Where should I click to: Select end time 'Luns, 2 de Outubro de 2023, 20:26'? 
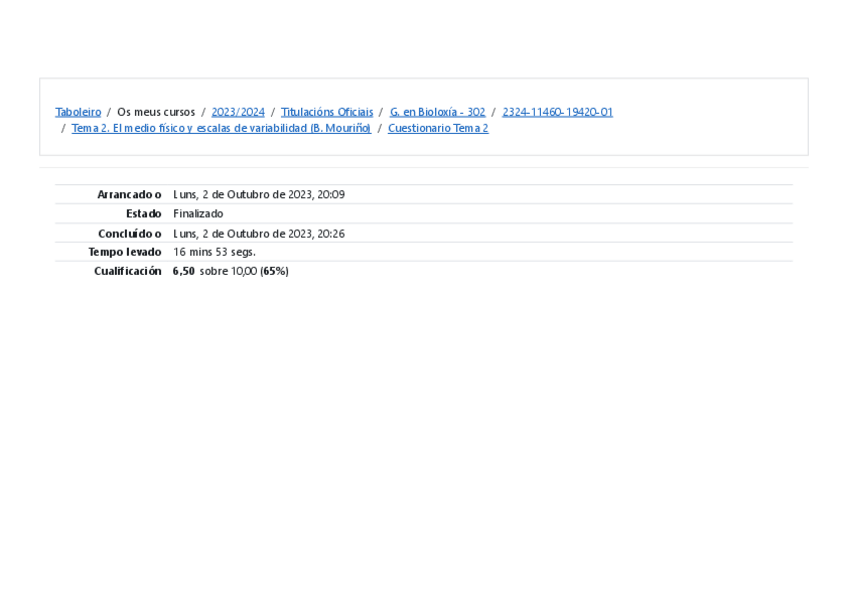click(x=259, y=234)
